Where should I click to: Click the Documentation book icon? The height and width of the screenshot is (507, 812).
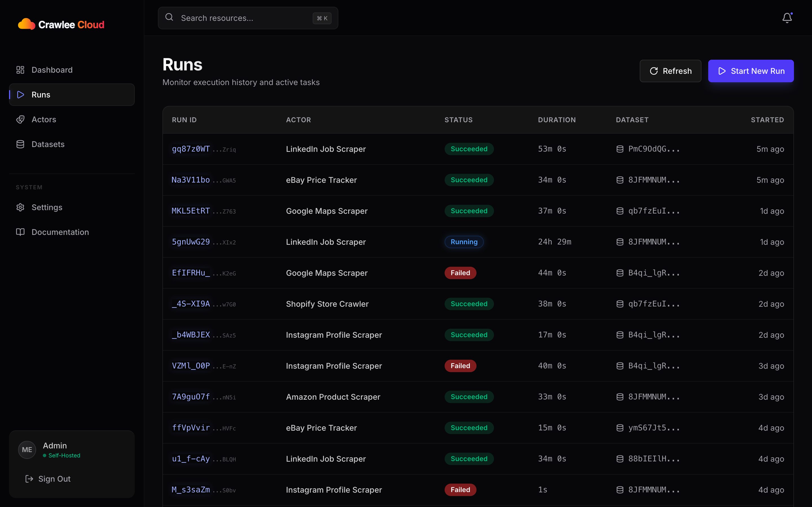pyautogui.click(x=20, y=232)
